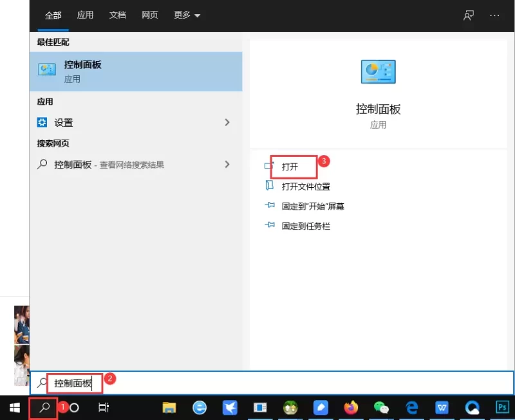Open WeChat from the taskbar
This screenshot has width=515, height=420.
(380, 407)
